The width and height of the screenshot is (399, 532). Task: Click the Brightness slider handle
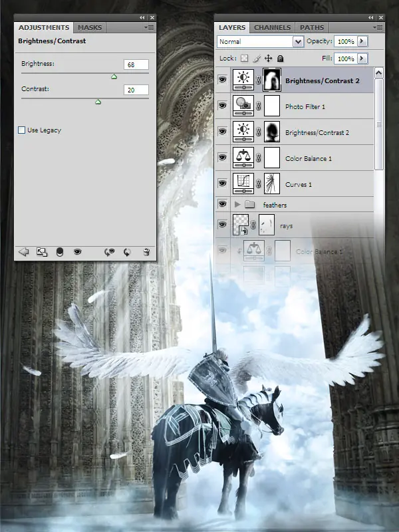[114, 76]
